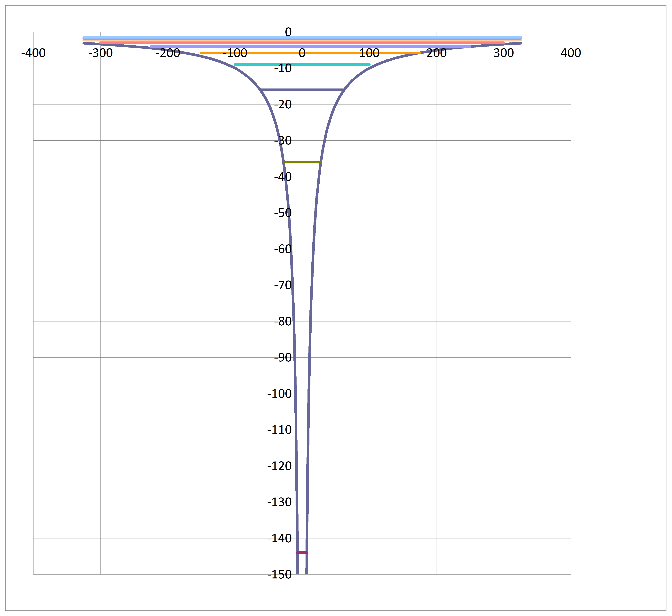
Task: Click the -400 horizontal axis label
Action: coord(33,53)
